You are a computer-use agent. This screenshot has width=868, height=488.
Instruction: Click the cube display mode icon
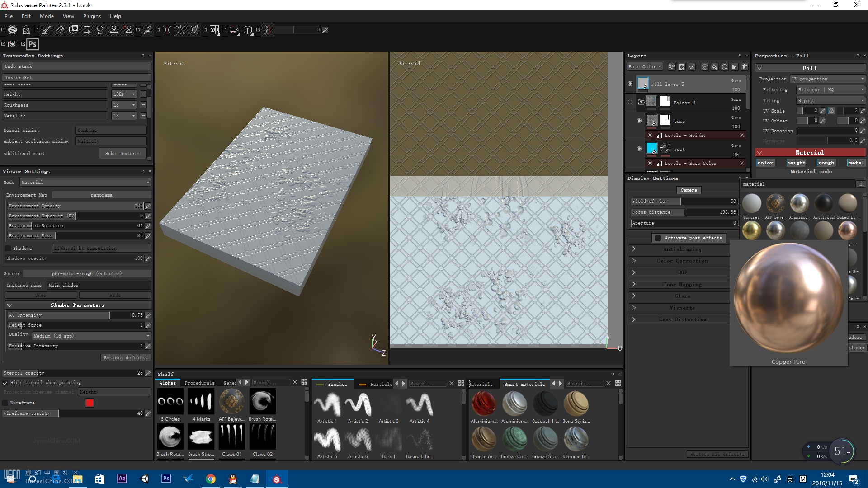(x=248, y=30)
